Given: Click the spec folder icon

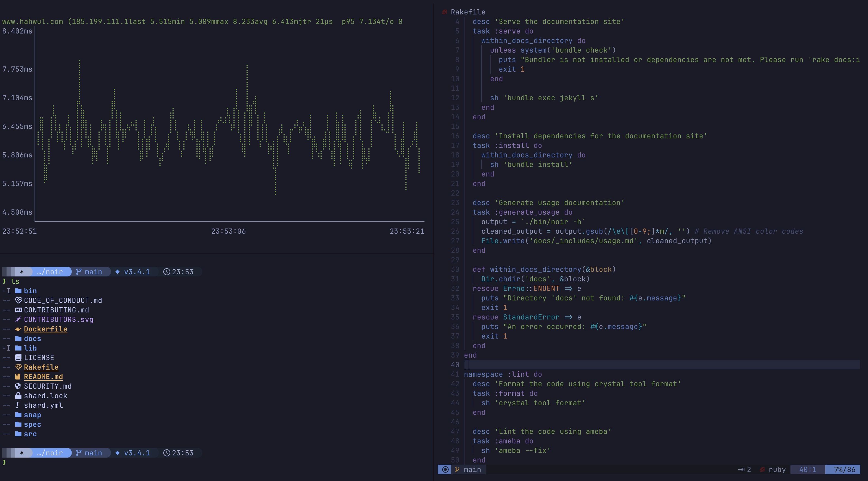Looking at the screenshot, I should tap(18, 424).
